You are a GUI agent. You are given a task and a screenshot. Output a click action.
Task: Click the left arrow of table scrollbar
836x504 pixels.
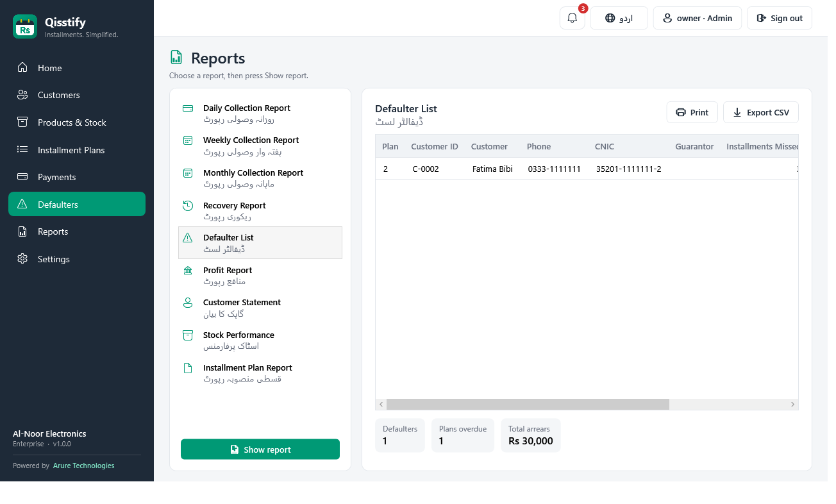coord(381,404)
